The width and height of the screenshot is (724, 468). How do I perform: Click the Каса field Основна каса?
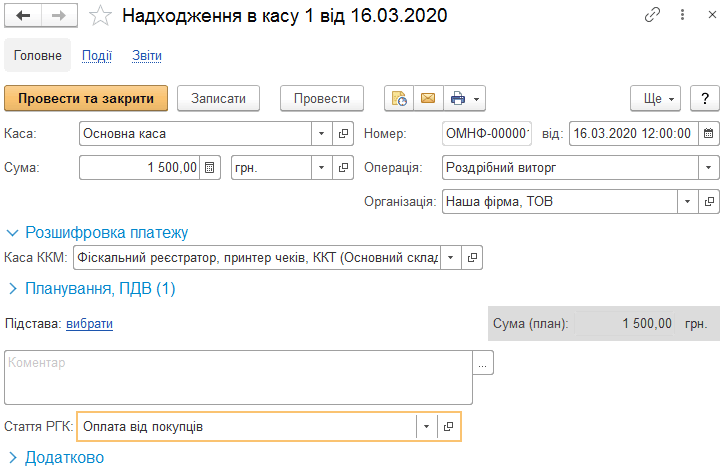point(195,134)
